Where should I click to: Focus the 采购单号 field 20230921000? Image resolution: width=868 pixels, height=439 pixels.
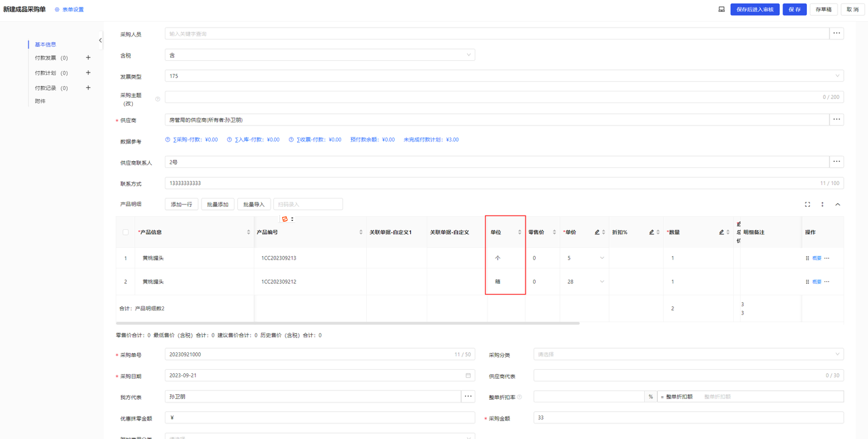click(319, 354)
